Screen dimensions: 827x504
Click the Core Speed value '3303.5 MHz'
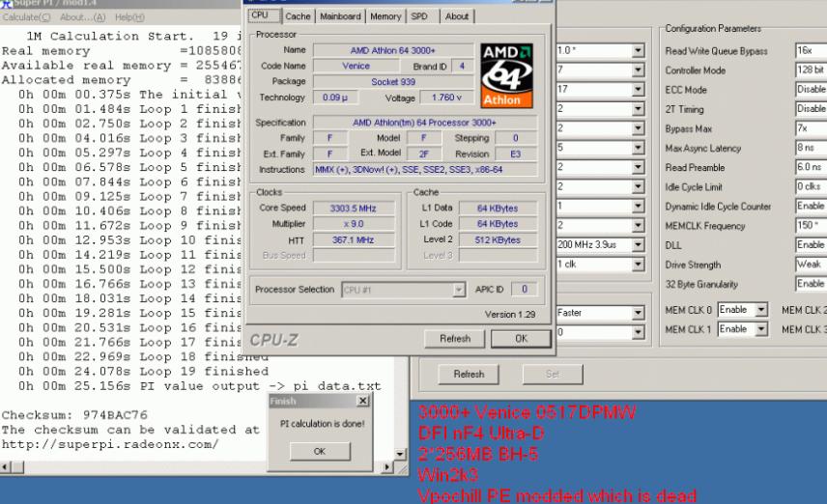[354, 209]
